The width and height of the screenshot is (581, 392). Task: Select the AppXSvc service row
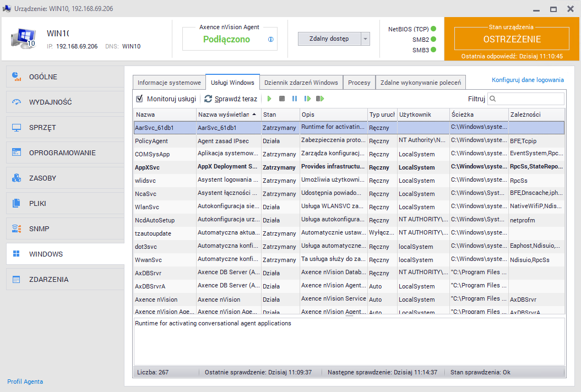(165, 167)
